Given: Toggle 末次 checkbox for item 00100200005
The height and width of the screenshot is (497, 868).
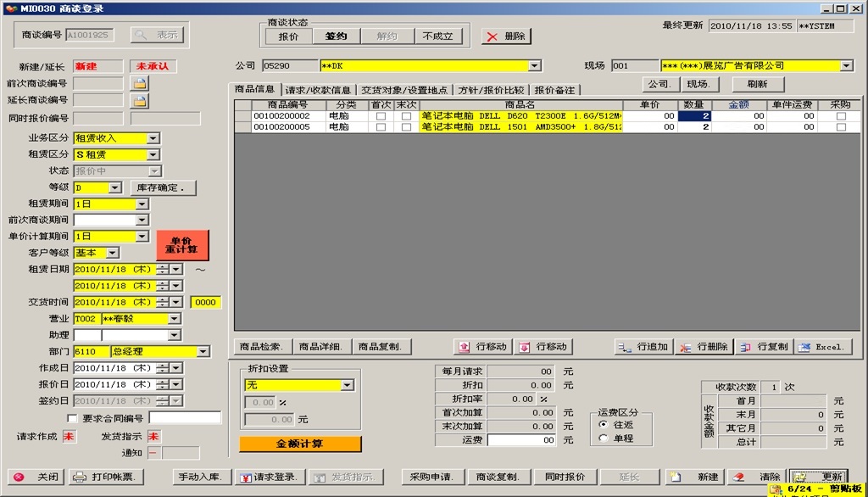Looking at the screenshot, I should point(406,127).
